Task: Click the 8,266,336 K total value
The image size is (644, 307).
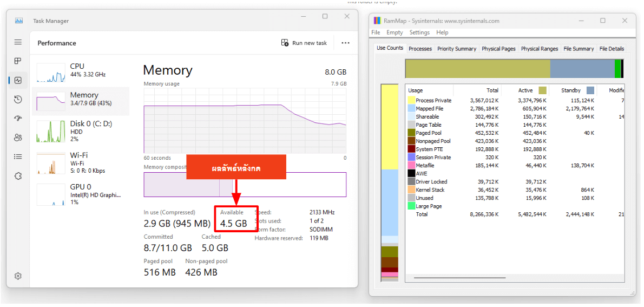Action: (x=484, y=214)
